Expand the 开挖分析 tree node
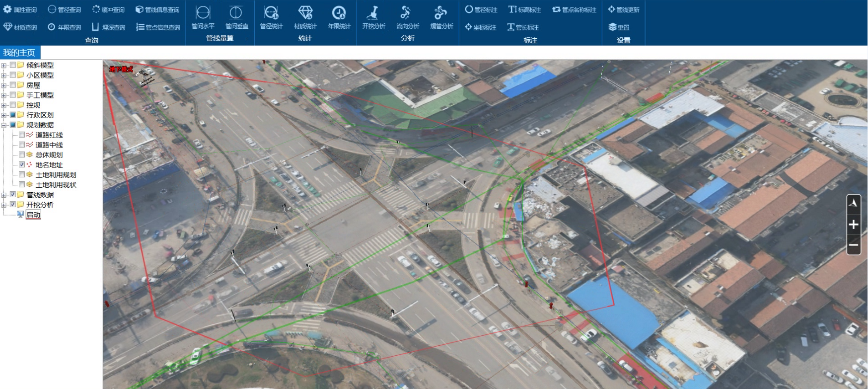The height and width of the screenshot is (389, 868). (x=4, y=204)
